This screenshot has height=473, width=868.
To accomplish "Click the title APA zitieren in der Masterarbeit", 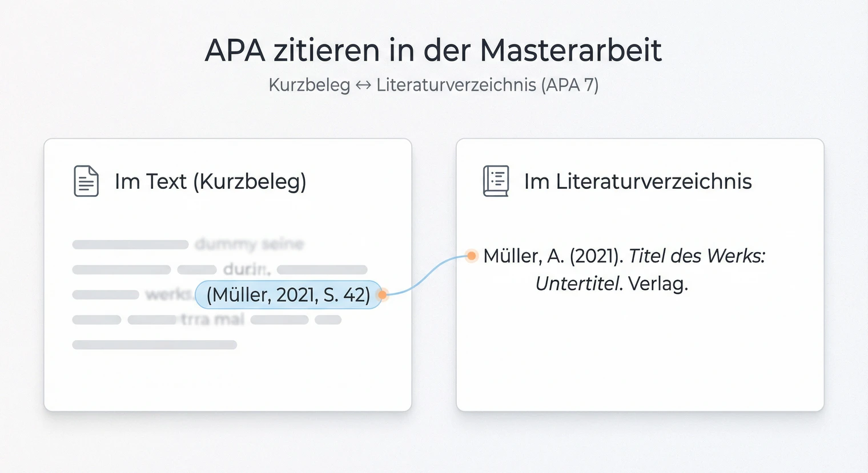I will [434, 50].
